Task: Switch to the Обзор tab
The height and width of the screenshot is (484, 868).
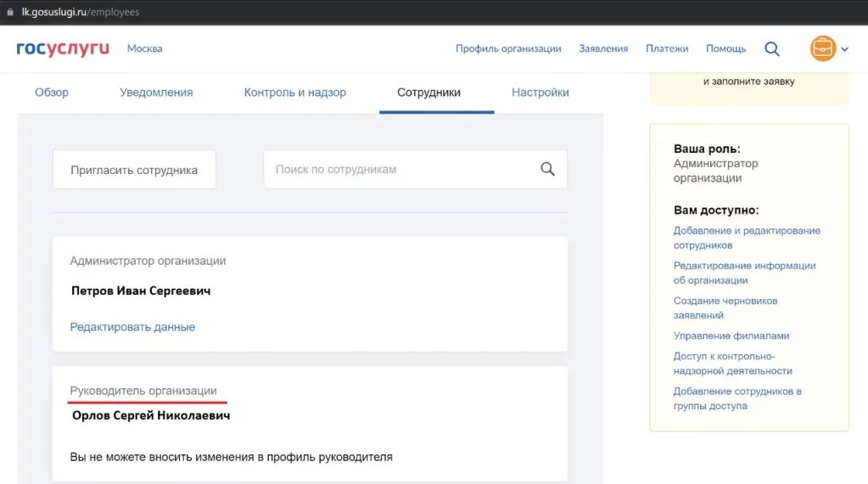Action: 52,93
